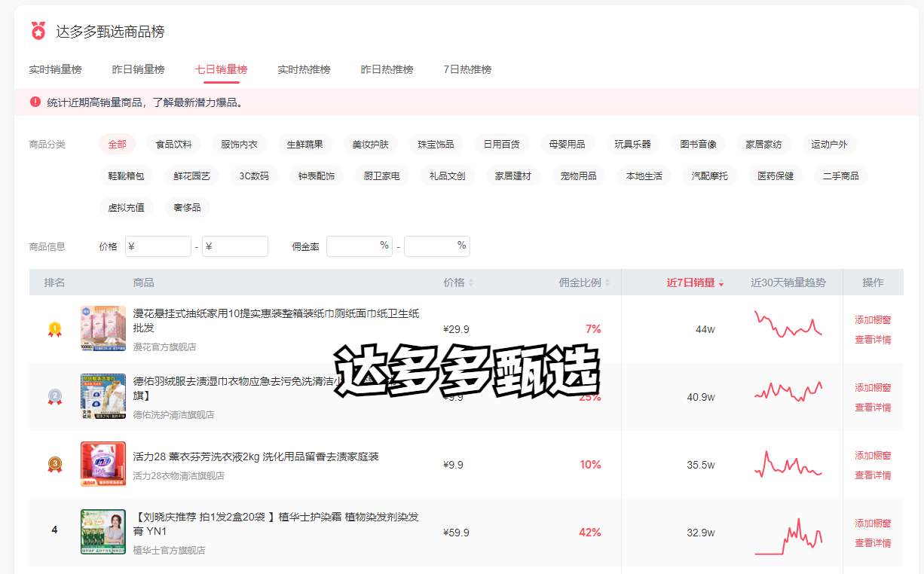Filter by 美妆护肤 category

370,144
